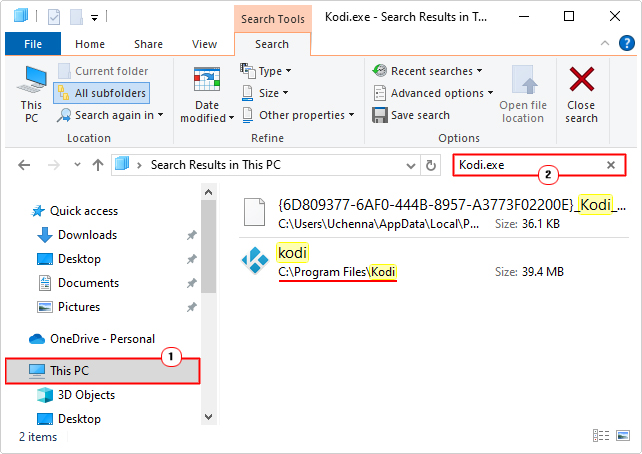Click Open file location button
This screenshot has height=454, width=642.
point(523,94)
